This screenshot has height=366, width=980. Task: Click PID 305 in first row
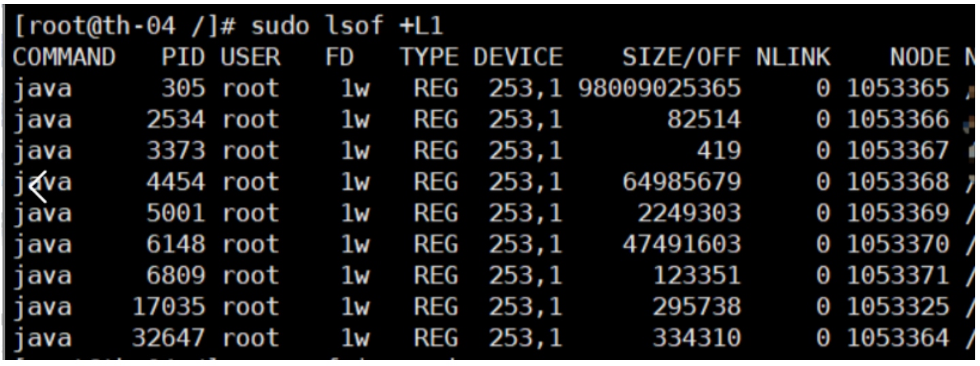(x=183, y=88)
